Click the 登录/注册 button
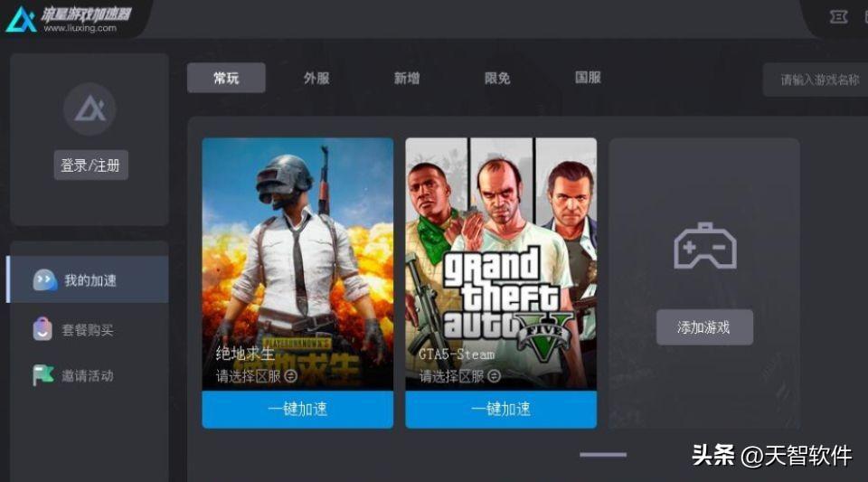This screenshot has width=868, height=482. tap(90, 165)
